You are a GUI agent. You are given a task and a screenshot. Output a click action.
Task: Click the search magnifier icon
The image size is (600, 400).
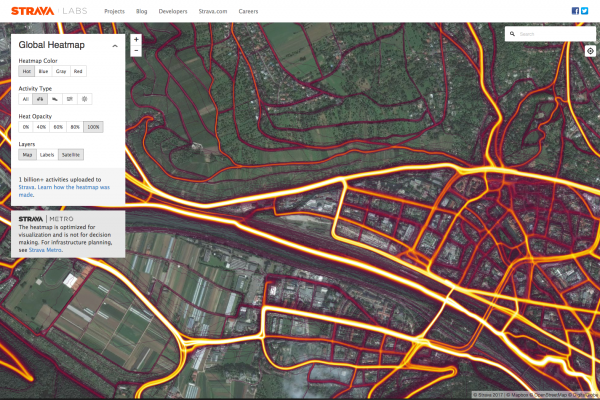[512, 34]
